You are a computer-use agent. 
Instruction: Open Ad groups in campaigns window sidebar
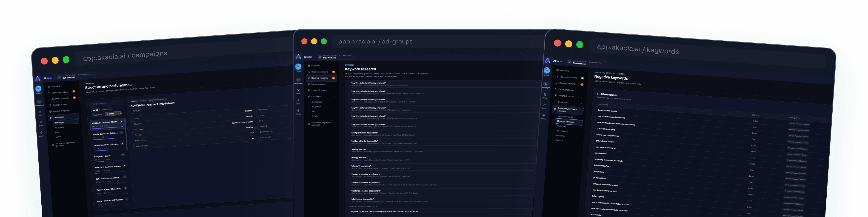tap(59, 128)
